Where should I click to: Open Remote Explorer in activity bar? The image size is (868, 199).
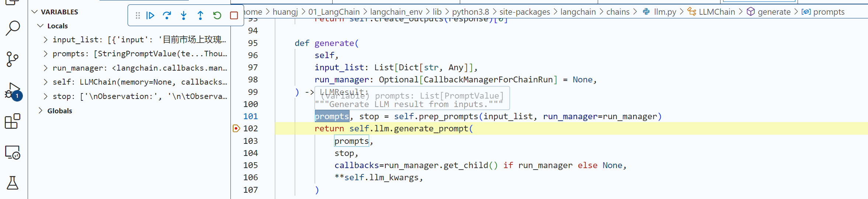(13, 152)
